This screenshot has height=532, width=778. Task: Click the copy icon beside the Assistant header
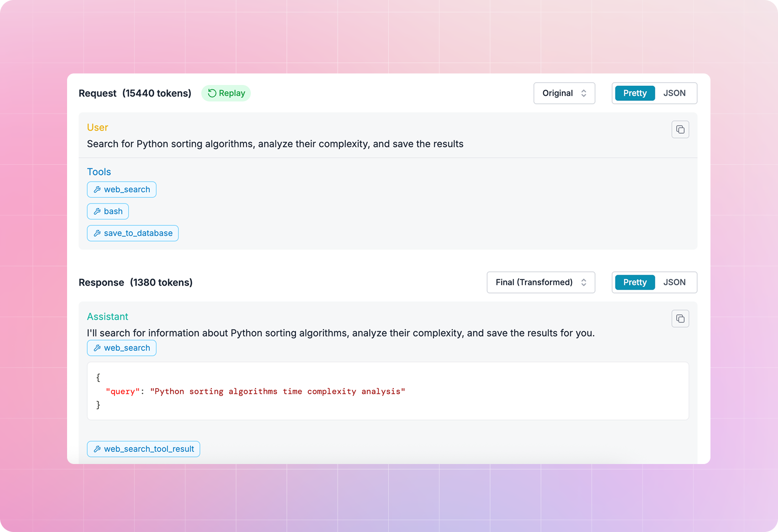680,318
